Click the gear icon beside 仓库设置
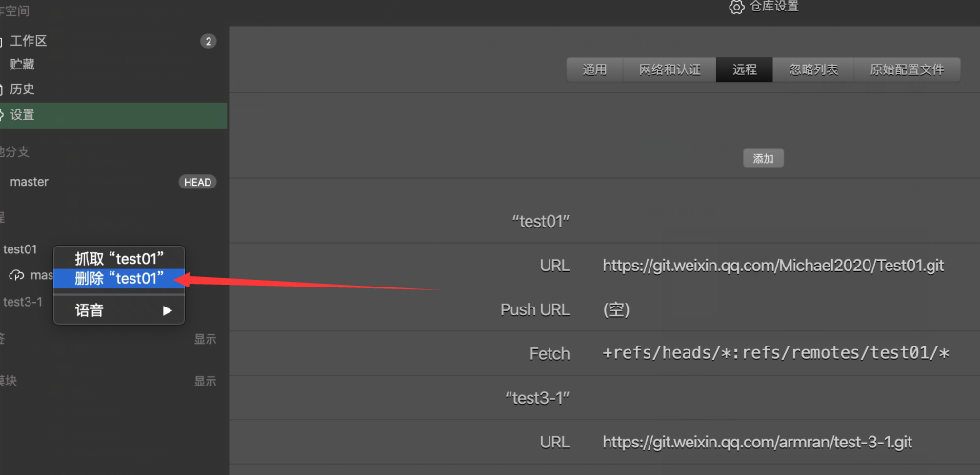The image size is (980, 475). pyautogui.click(x=736, y=7)
